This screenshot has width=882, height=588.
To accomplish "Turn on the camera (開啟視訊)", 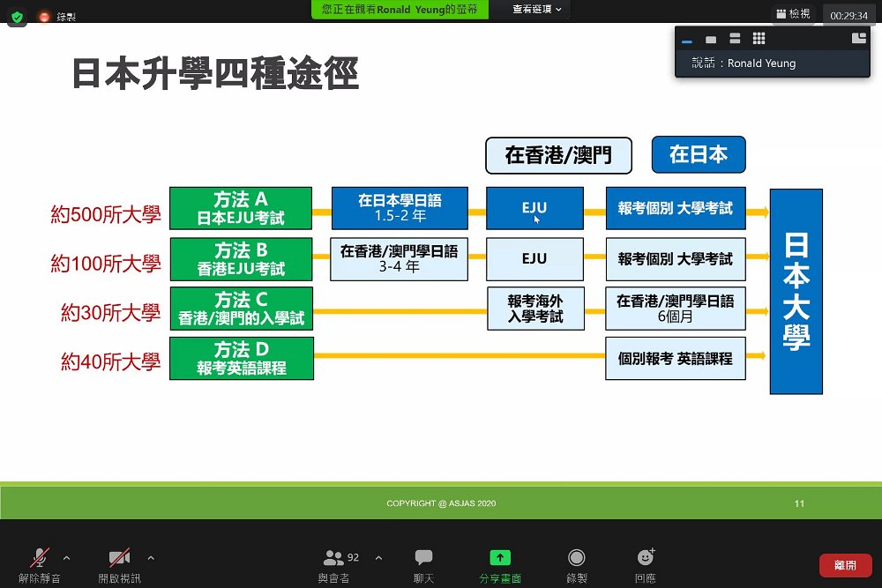I will 119,565.
